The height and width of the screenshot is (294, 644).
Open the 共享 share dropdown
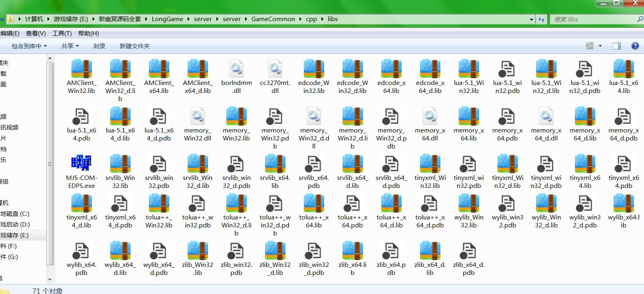[x=70, y=46]
